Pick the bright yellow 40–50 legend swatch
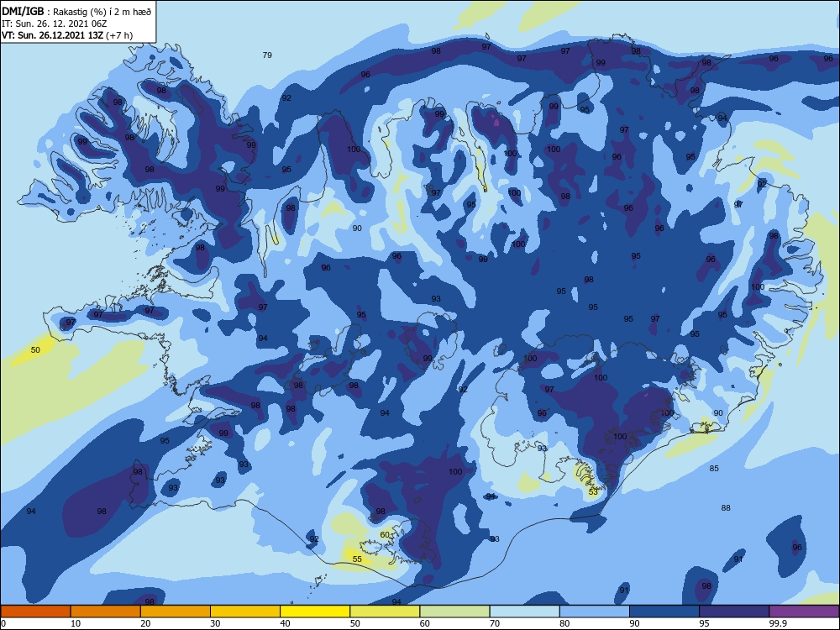The width and height of the screenshot is (840, 630). point(315,612)
